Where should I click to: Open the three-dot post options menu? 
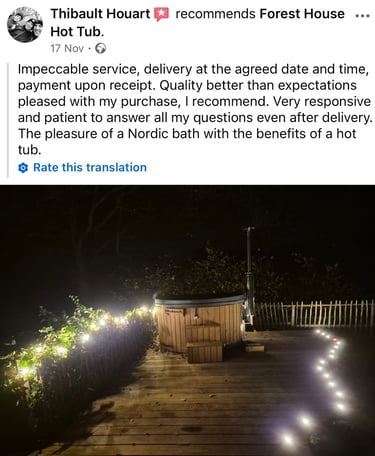363,16
